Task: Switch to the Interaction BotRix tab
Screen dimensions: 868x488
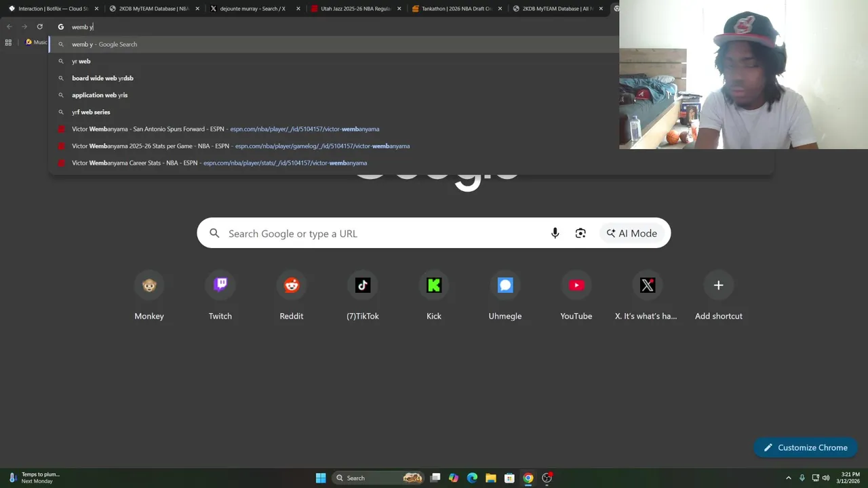Action: 53,9
